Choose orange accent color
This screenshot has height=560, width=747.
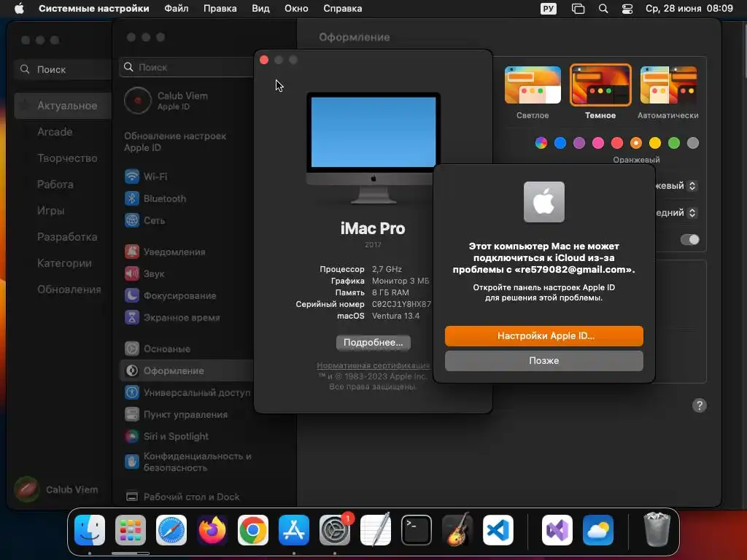636,143
